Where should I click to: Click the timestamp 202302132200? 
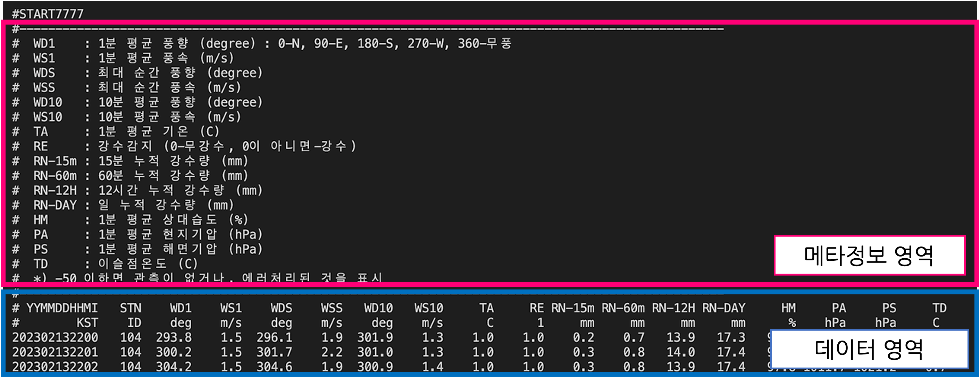point(55,337)
